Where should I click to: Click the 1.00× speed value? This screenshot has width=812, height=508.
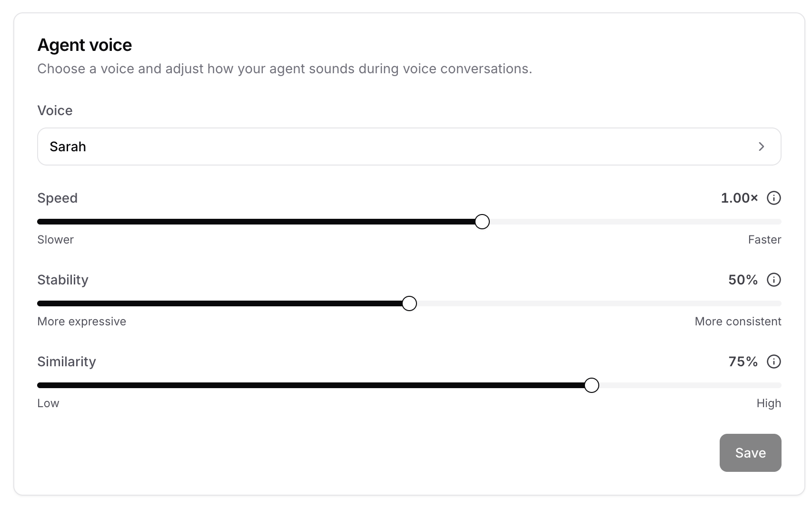pos(739,198)
